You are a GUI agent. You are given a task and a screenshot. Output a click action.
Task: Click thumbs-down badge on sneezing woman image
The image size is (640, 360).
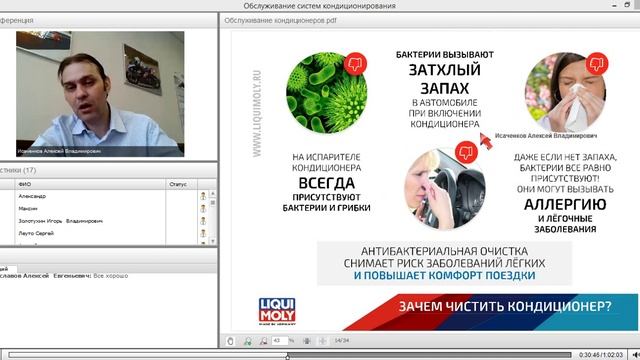(597, 64)
